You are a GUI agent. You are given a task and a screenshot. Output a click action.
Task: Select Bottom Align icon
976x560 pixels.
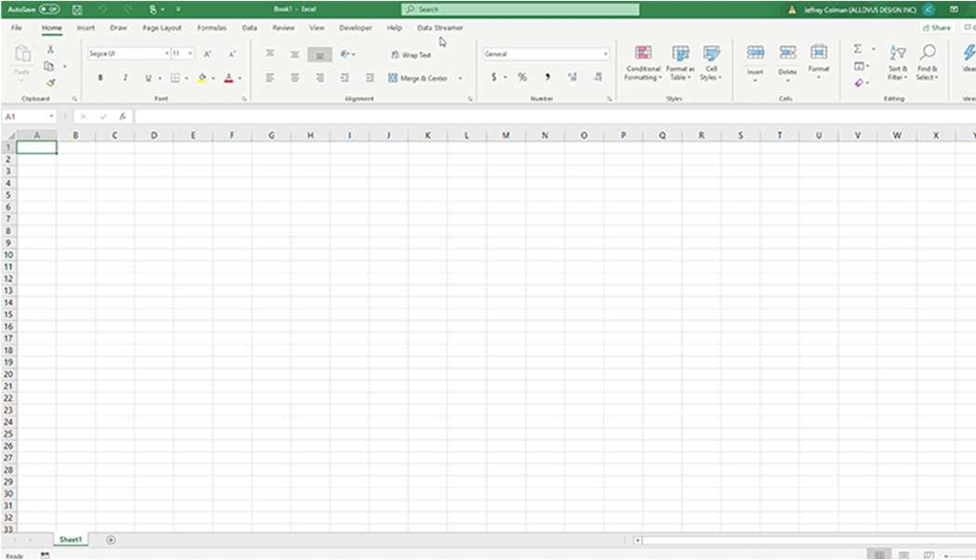pyautogui.click(x=319, y=55)
